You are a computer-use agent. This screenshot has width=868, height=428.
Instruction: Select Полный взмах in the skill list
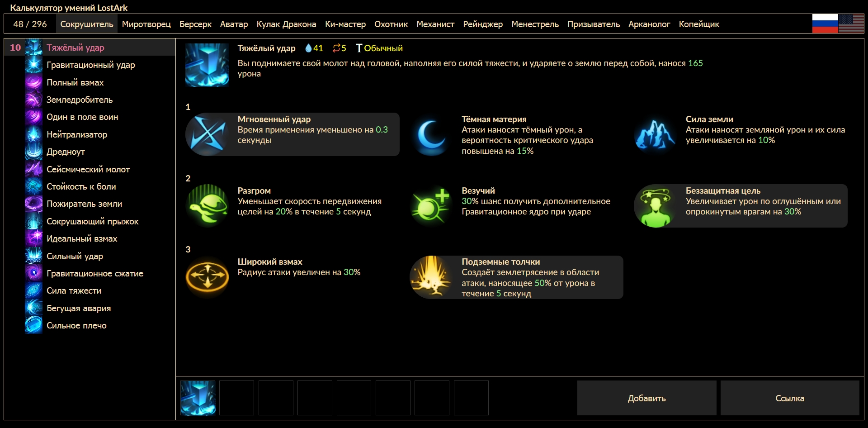tap(90, 82)
